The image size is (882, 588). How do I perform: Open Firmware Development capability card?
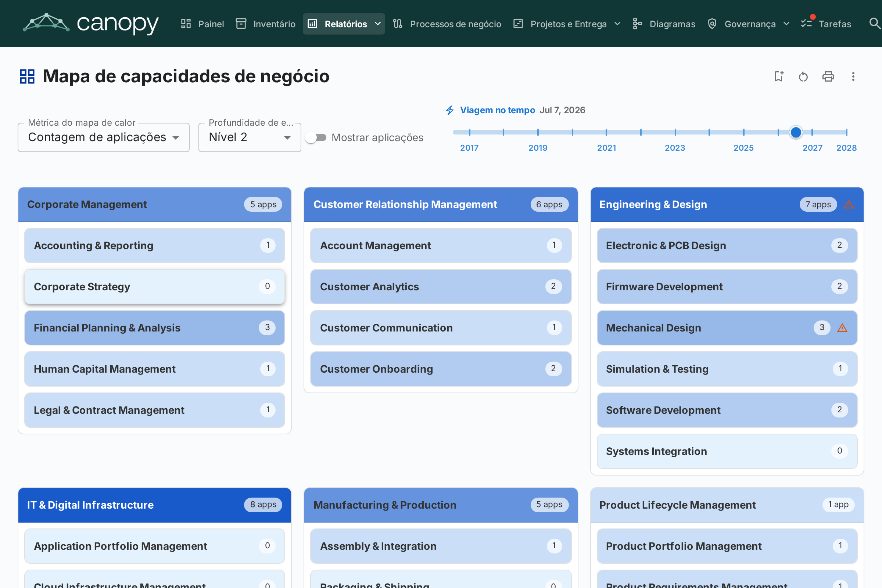[x=727, y=287]
